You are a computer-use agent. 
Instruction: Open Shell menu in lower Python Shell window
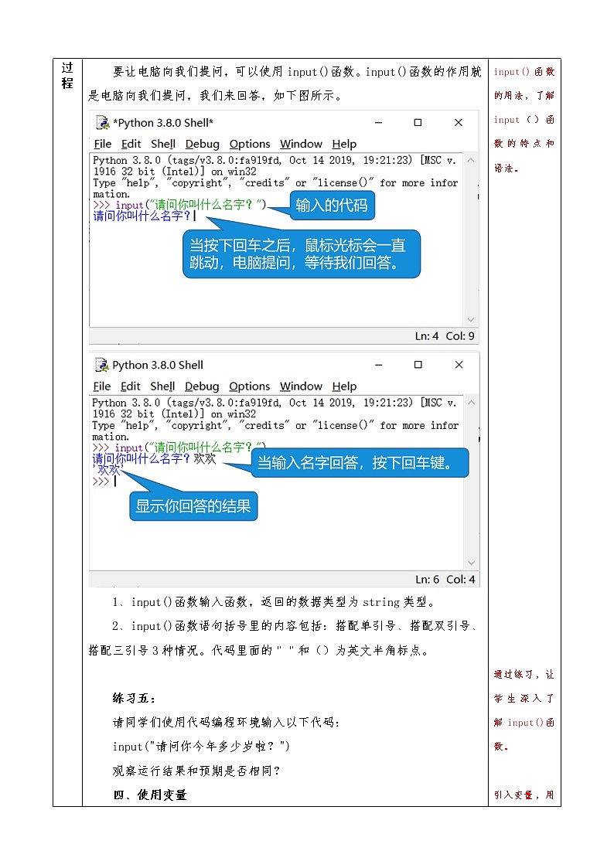click(162, 386)
